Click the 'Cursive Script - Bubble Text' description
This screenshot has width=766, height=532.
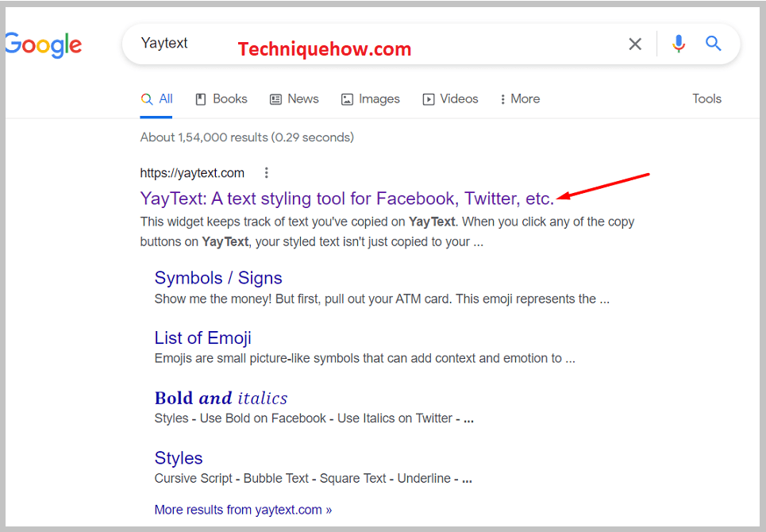coord(313,478)
